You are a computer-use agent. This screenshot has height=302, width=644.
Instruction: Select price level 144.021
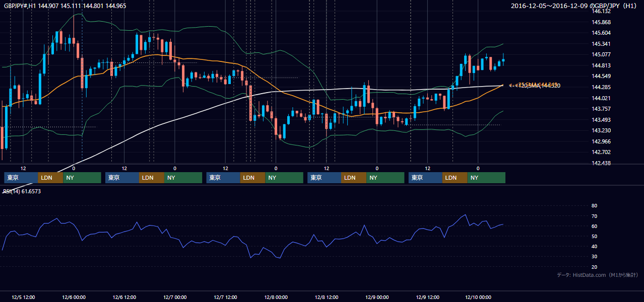(602, 98)
